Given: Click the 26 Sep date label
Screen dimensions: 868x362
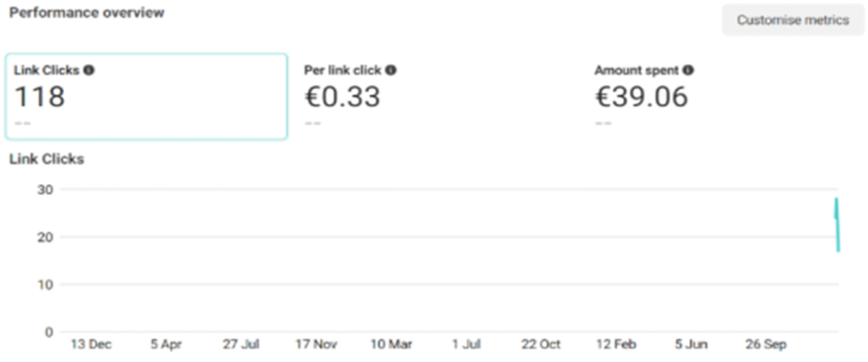Looking at the screenshot, I should (766, 344).
